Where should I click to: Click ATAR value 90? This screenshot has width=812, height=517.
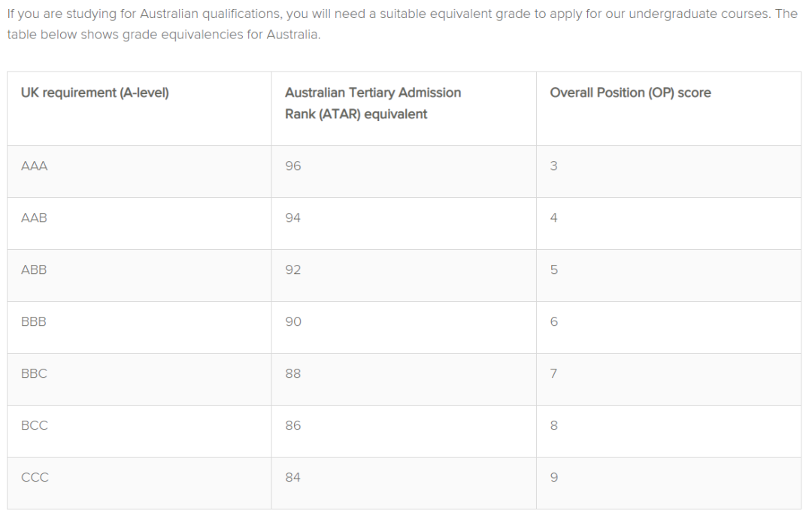[293, 321]
